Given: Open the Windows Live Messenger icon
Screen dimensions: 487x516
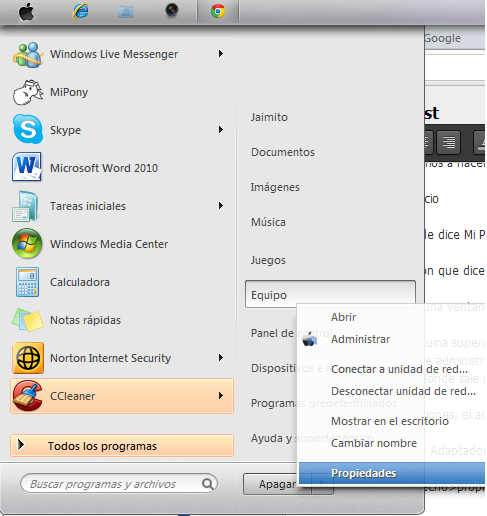Looking at the screenshot, I should (x=28, y=55).
